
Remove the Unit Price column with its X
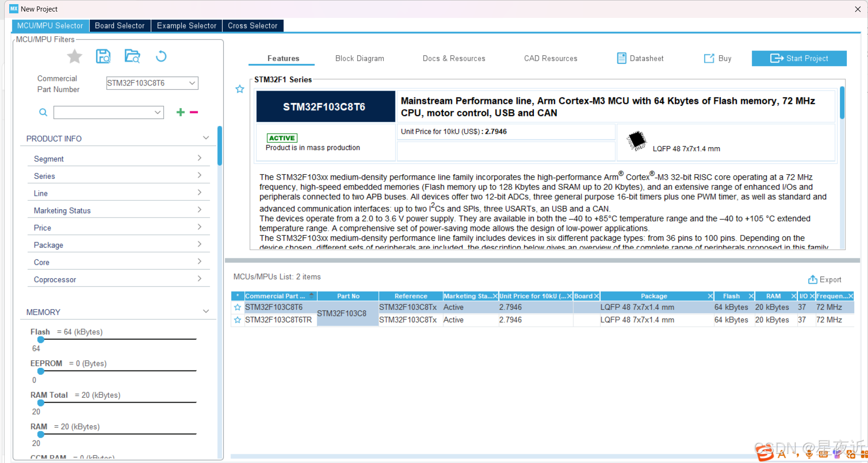pos(569,296)
